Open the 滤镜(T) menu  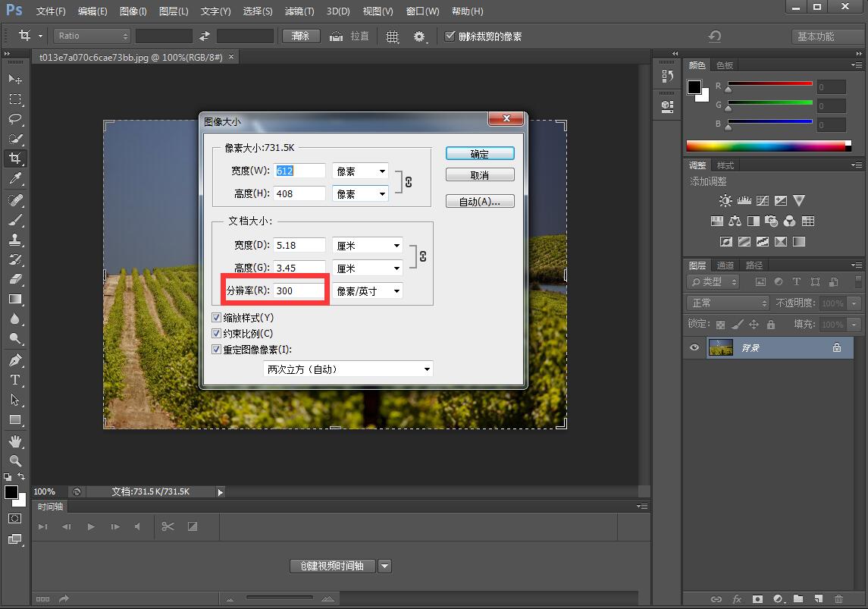(x=299, y=11)
